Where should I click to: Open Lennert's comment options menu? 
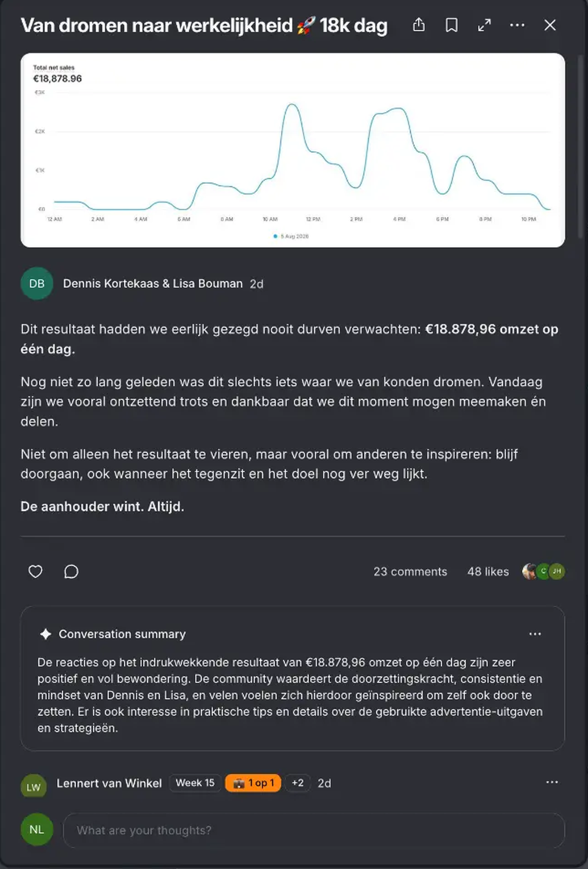coord(552,782)
